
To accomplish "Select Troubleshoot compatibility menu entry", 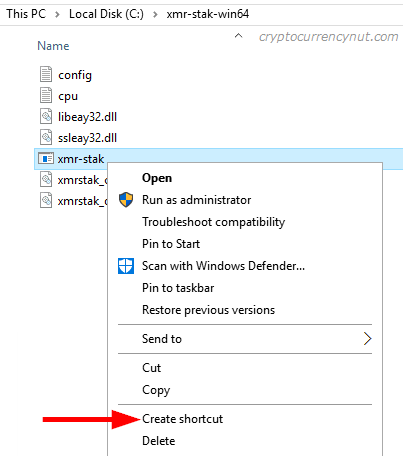I will coord(214,222).
